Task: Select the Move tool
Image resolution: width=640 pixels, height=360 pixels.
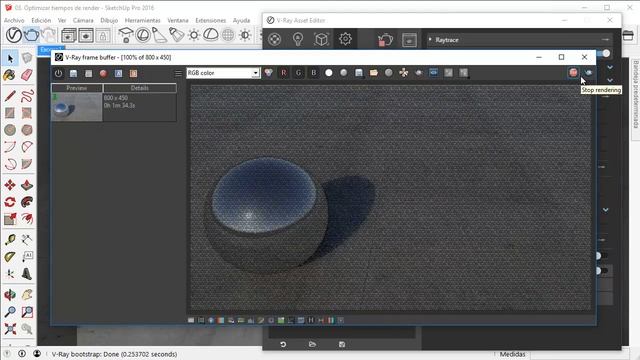Action: [x=10, y=185]
